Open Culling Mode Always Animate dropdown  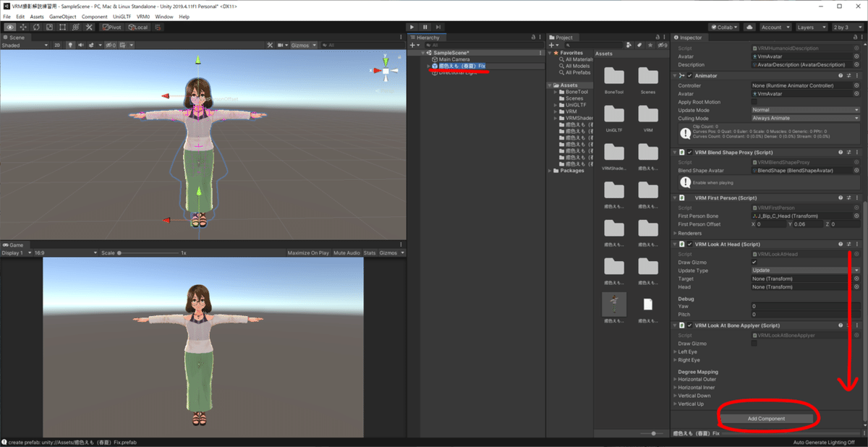coord(805,118)
